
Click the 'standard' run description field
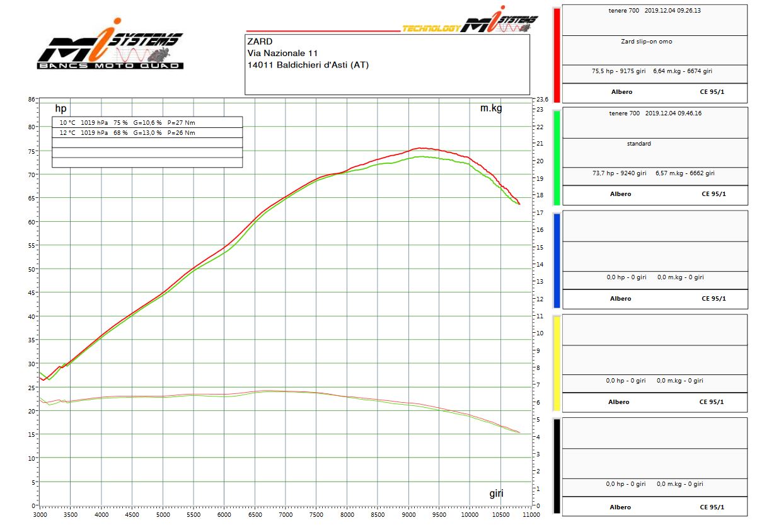point(639,144)
